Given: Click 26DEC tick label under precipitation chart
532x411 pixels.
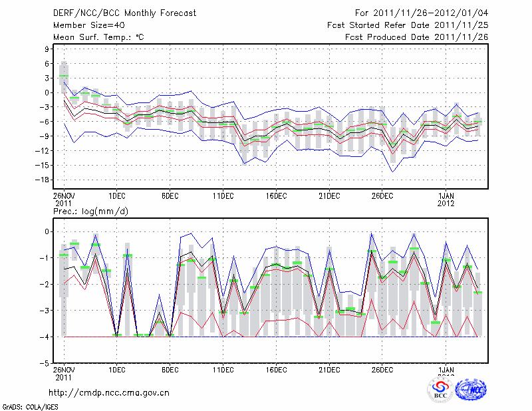Looking at the screenshot, I should [x=382, y=369].
